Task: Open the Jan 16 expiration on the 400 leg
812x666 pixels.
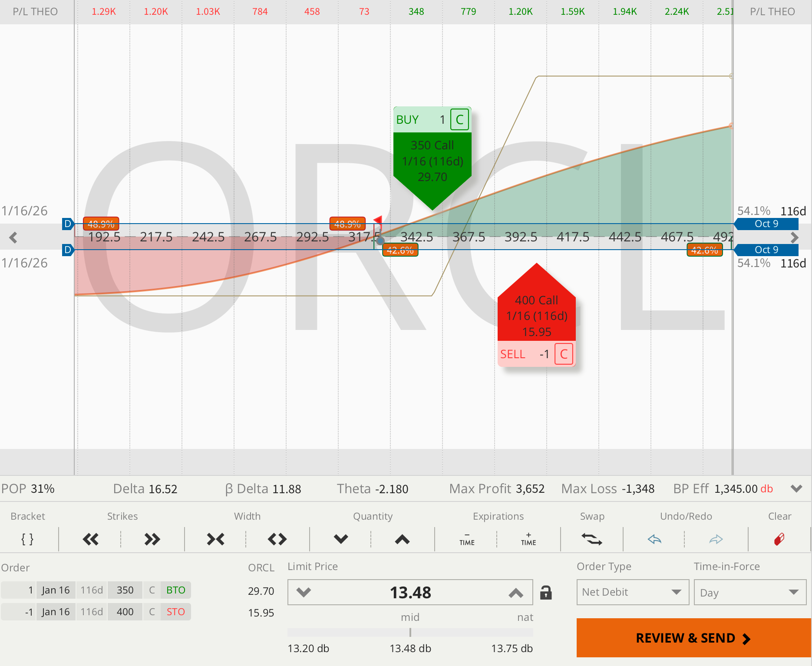Action: (x=56, y=612)
